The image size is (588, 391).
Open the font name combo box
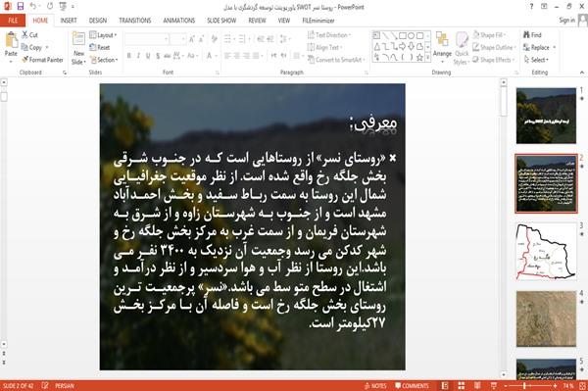[x=147, y=39]
